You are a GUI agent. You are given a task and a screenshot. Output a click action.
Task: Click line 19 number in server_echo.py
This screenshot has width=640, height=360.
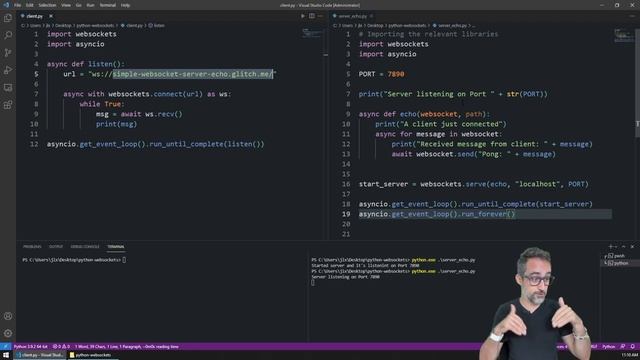tap(346, 214)
